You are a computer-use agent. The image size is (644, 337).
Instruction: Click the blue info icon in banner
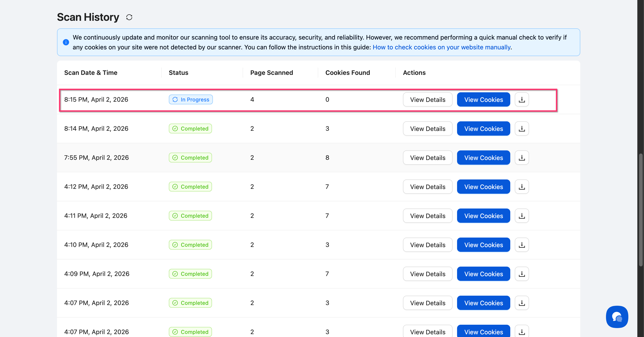66,42
